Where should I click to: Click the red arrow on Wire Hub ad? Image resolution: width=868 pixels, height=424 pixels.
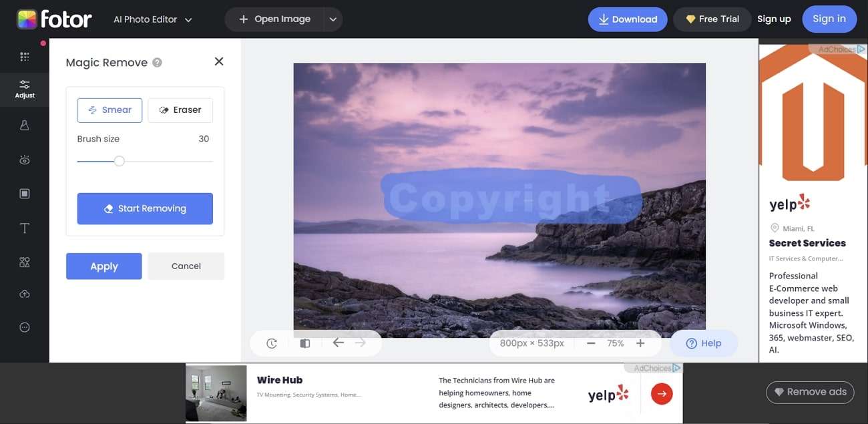662,394
